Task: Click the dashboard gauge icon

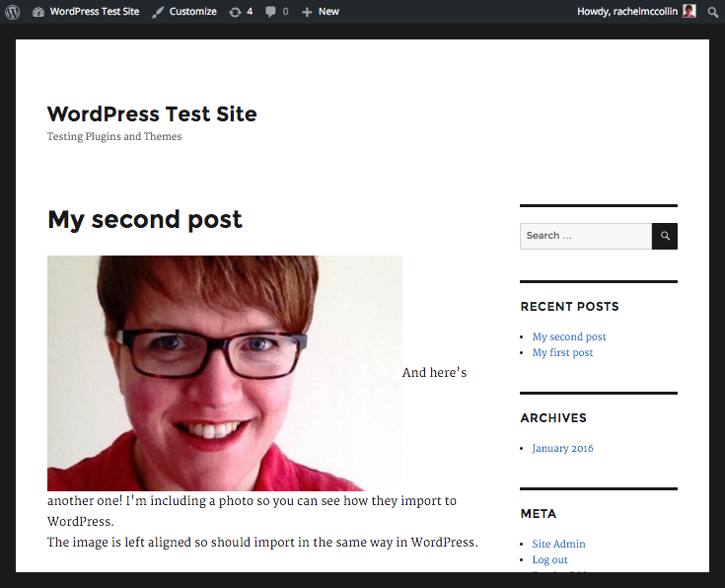Action: point(37,12)
